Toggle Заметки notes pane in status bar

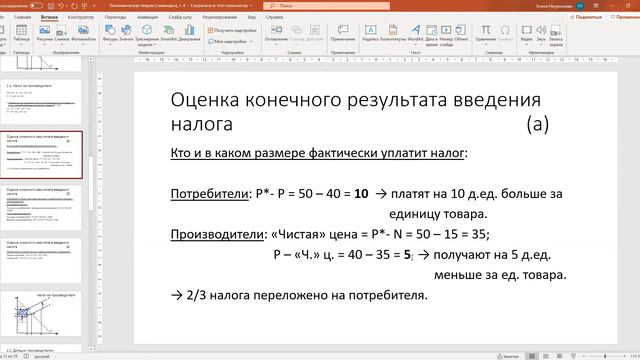[x=508, y=356]
